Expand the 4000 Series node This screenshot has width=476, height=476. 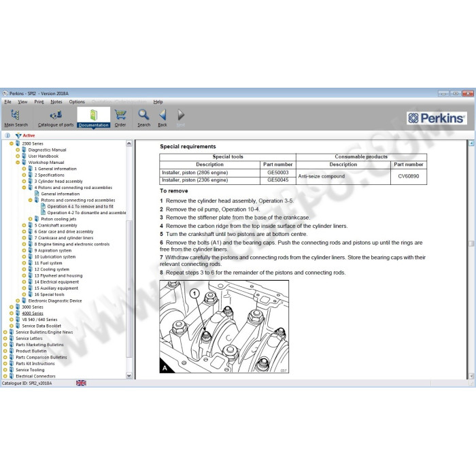point(12,313)
